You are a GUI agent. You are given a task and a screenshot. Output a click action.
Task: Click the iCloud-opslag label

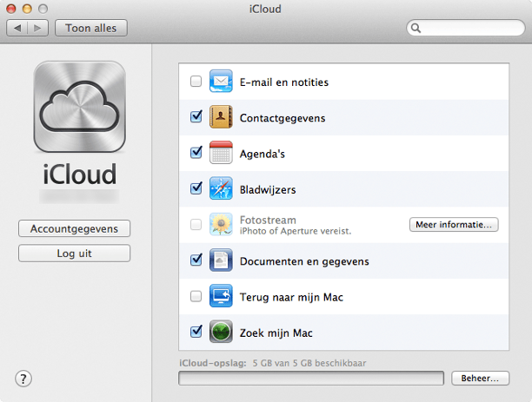pos(213,363)
